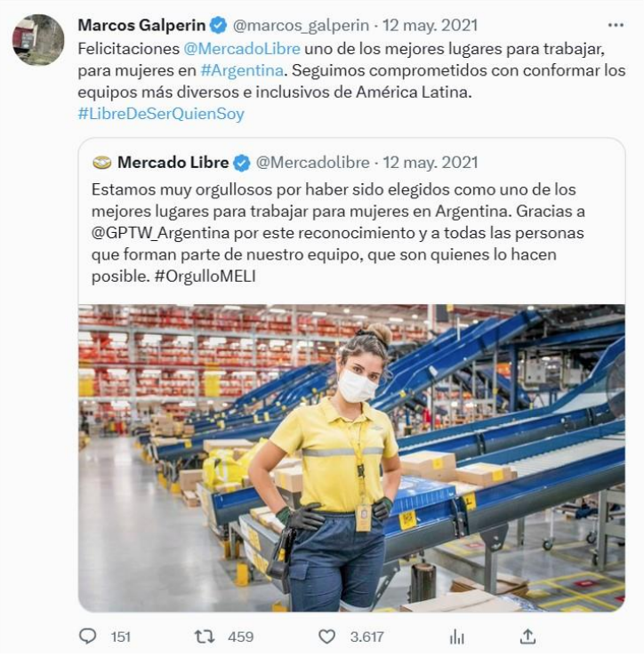The width and height of the screenshot is (644, 657).
Task: Click Mercado Libre's verified badge
Action: point(242,163)
